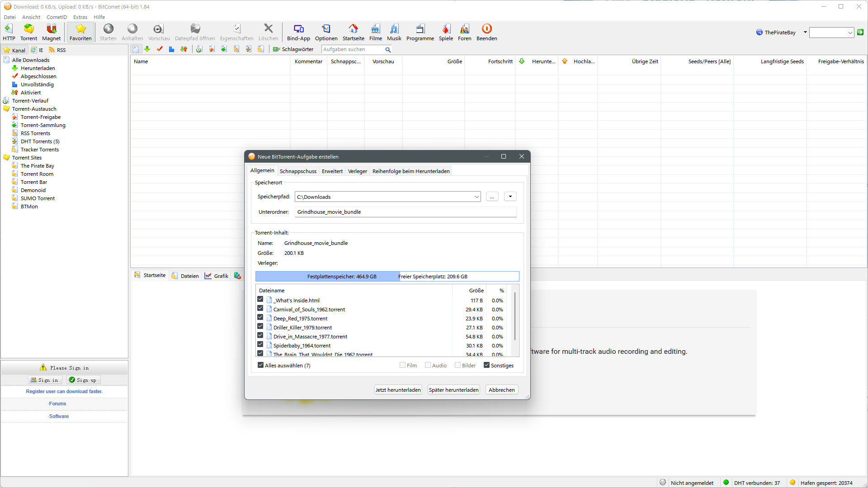Open the Programme toolbar icon
This screenshot has height=488, width=868.
(420, 33)
